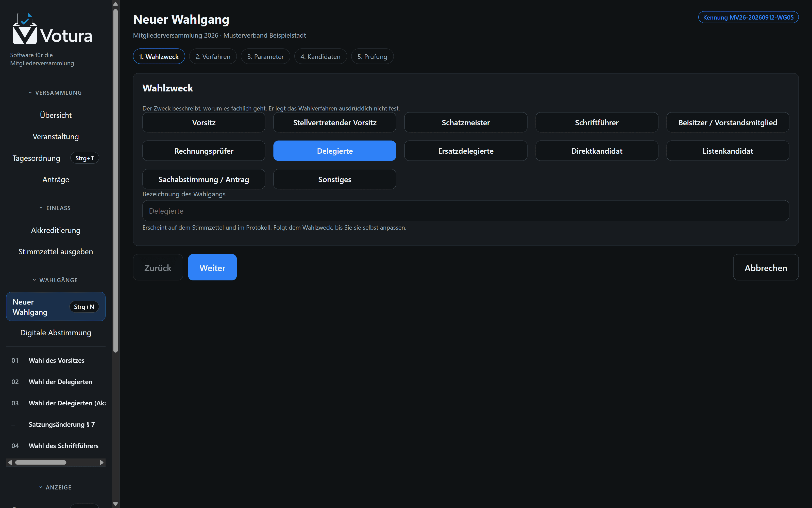The width and height of the screenshot is (812, 508).
Task: Pick Beisitzer / Vorstandsmitglied option
Action: point(728,123)
